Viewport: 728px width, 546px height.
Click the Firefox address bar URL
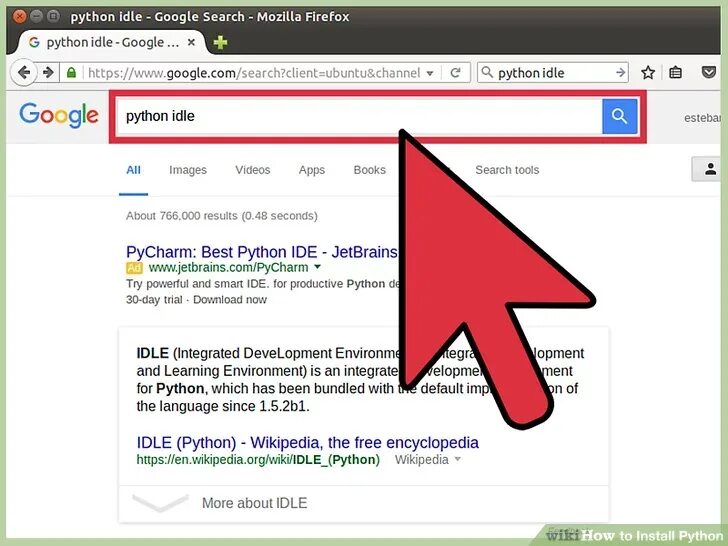tap(254, 73)
